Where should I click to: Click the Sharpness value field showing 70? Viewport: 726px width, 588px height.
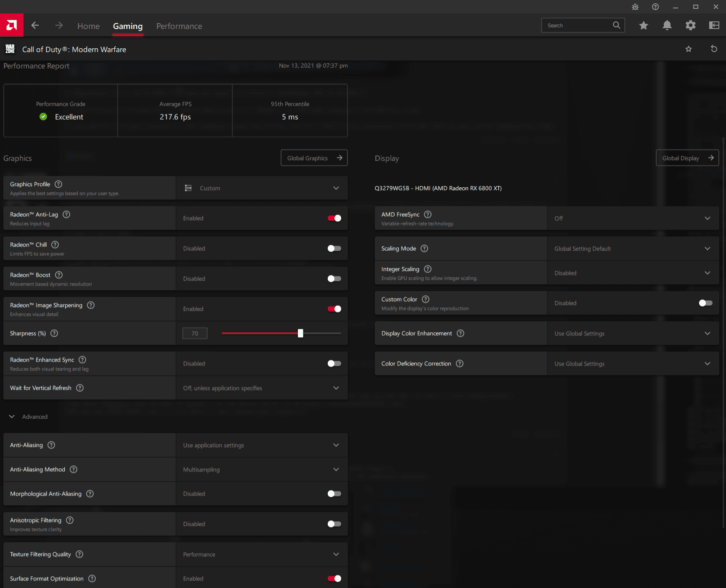pyautogui.click(x=195, y=333)
